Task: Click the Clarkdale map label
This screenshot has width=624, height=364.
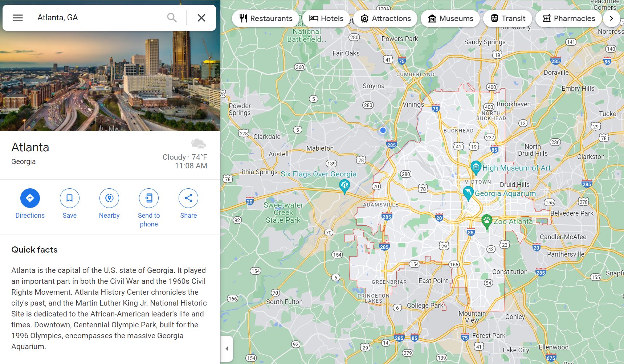Action: [267, 136]
